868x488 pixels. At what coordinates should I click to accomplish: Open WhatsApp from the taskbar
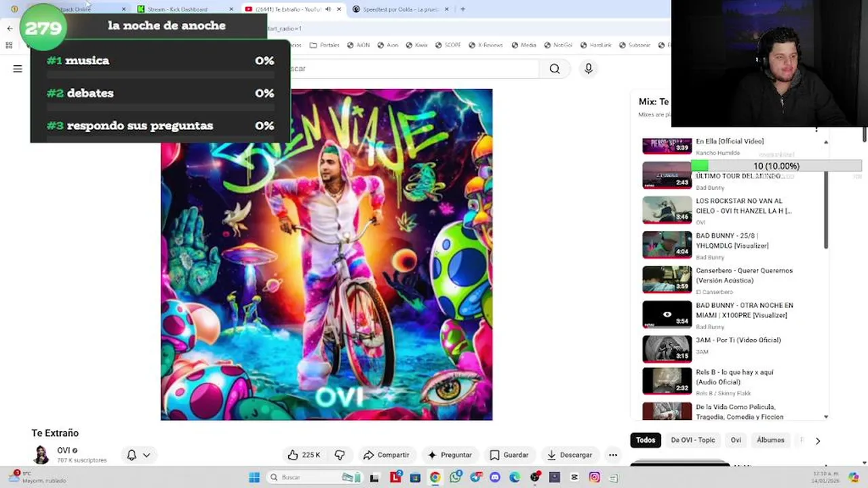tap(455, 477)
